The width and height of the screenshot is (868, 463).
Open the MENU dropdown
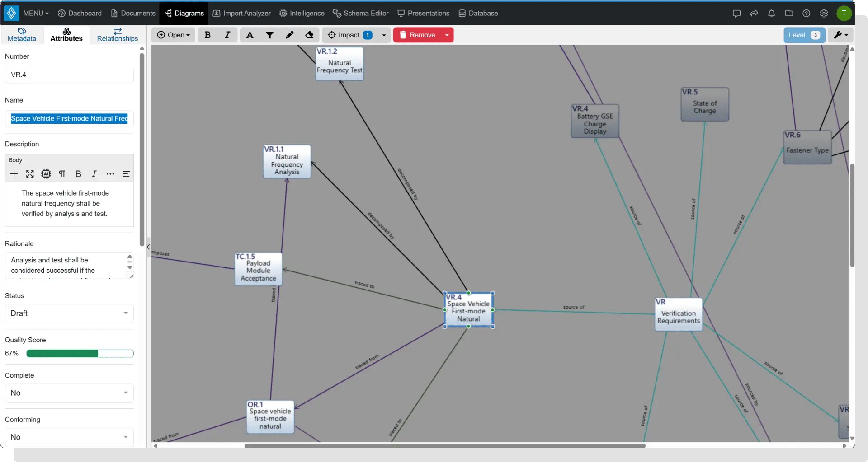(35, 13)
